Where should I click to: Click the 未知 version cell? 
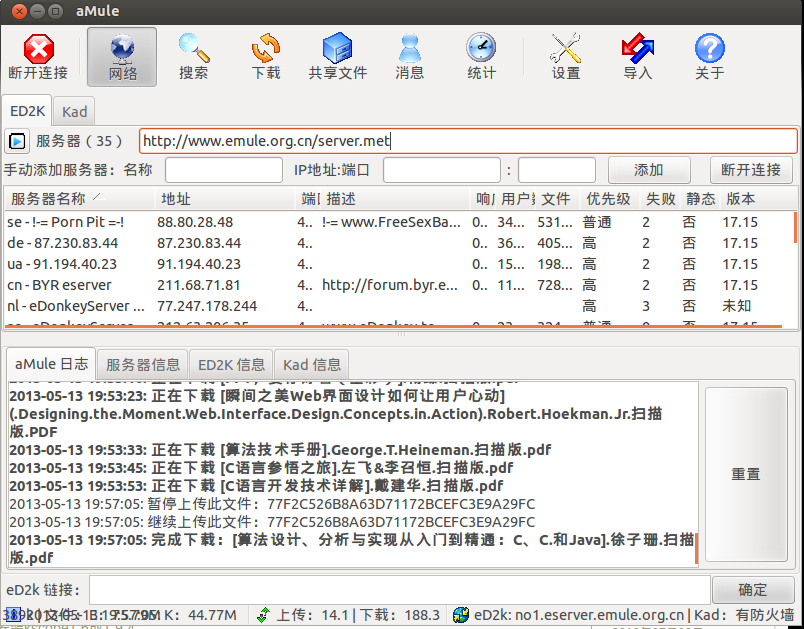click(x=737, y=306)
